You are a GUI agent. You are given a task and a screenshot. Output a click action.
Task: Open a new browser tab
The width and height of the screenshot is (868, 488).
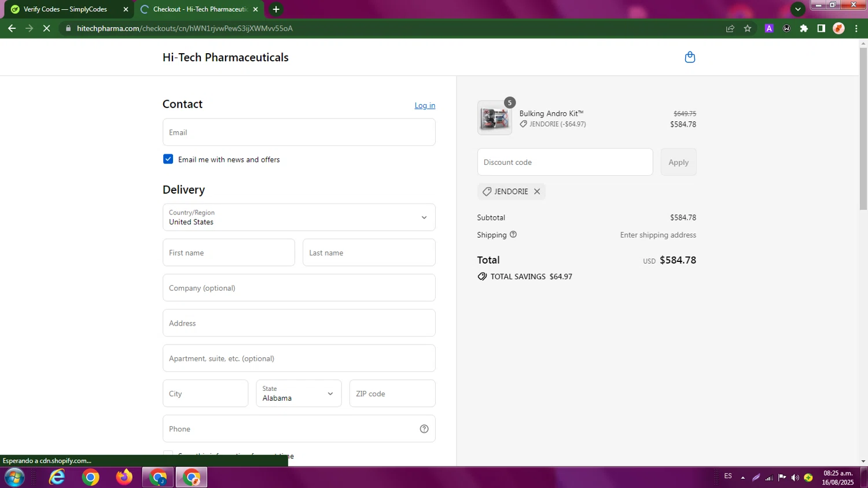tap(276, 9)
